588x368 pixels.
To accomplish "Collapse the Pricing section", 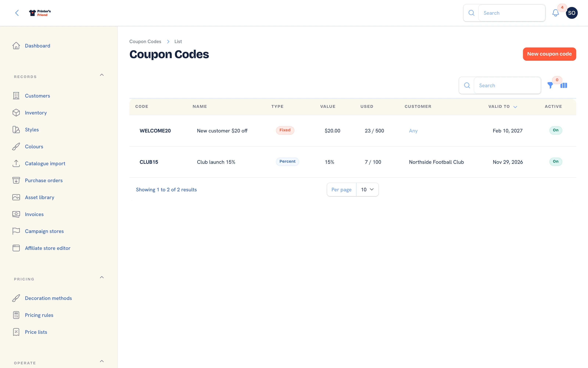I will coord(102,277).
